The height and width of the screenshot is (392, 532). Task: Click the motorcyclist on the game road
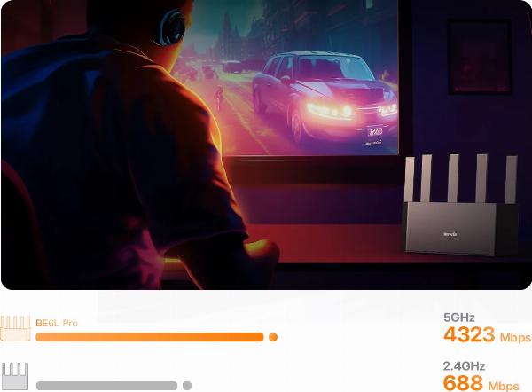tap(219, 96)
